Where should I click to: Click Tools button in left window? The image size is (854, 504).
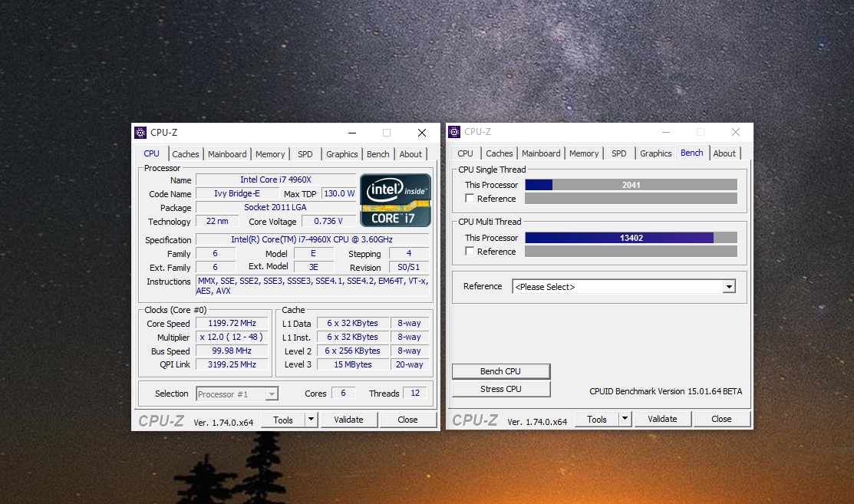click(x=282, y=420)
